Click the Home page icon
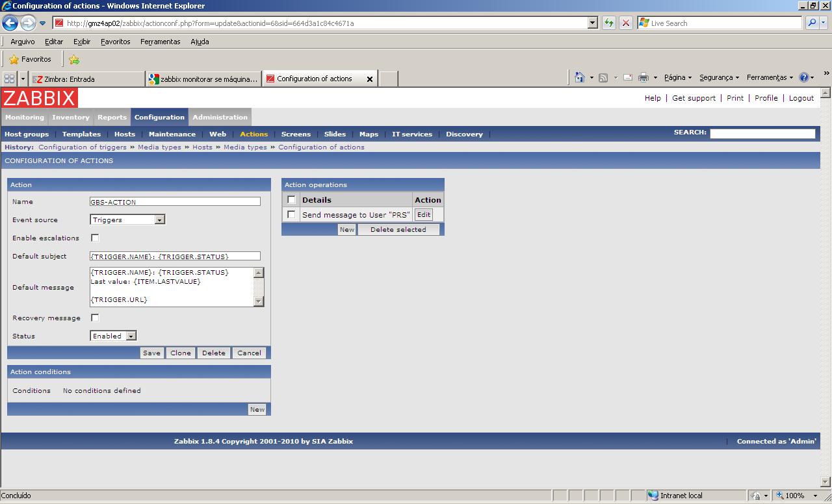 (x=580, y=77)
